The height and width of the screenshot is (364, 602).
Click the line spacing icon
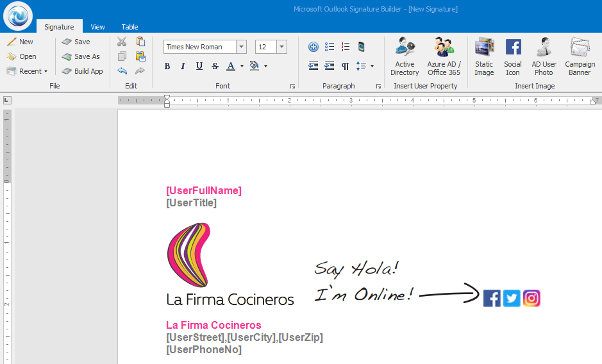[362, 66]
